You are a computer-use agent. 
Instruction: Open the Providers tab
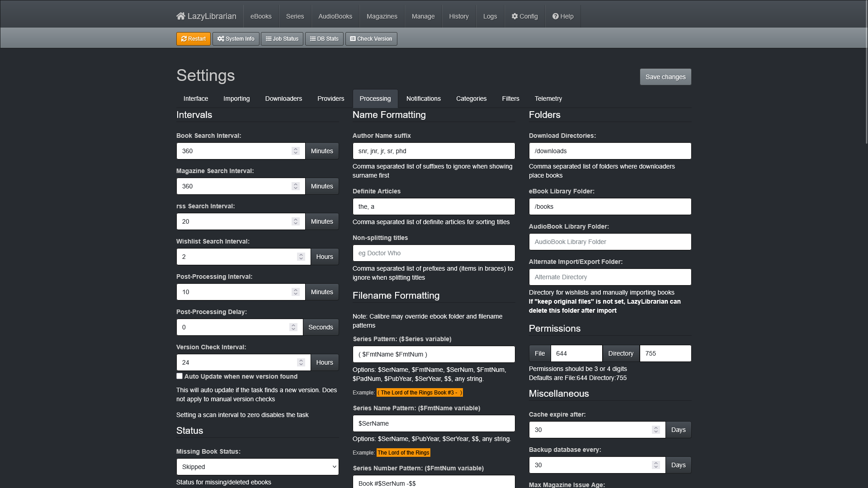coord(331,99)
